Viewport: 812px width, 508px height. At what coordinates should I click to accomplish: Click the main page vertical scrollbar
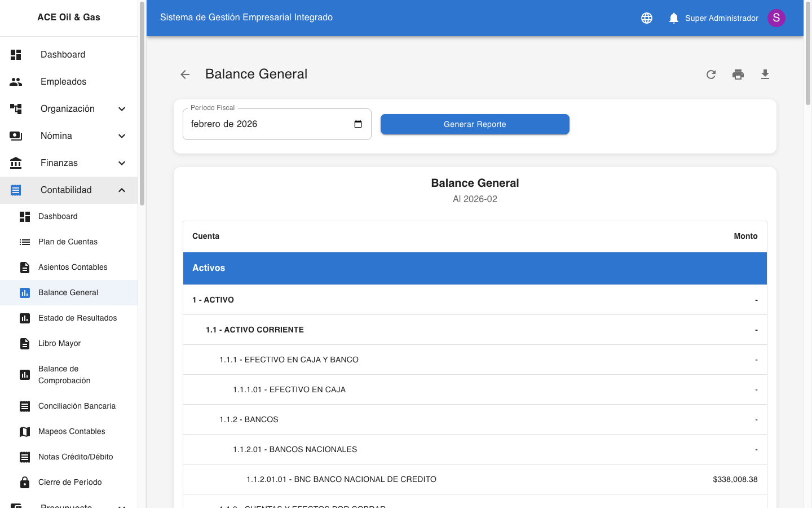tap(807, 56)
